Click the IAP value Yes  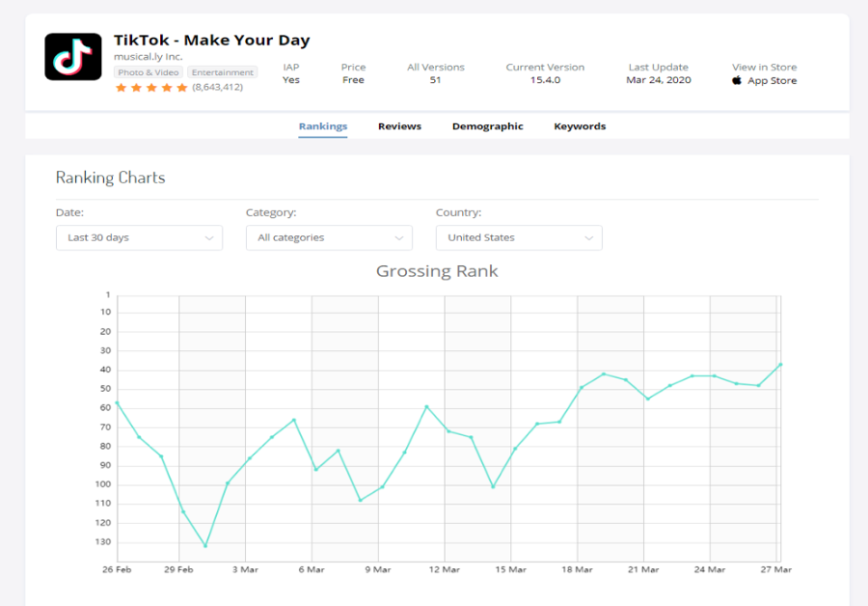tap(291, 80)
